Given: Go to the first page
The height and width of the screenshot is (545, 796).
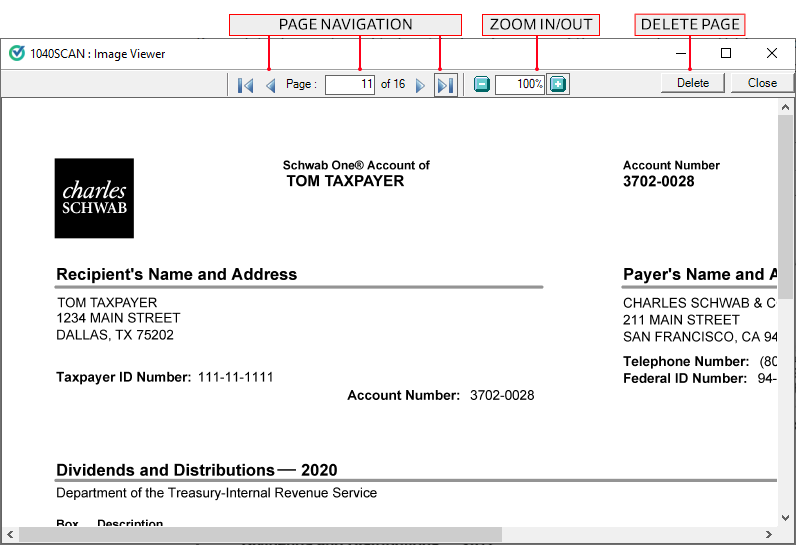Looking at the screenshot, I should [245, 85].
